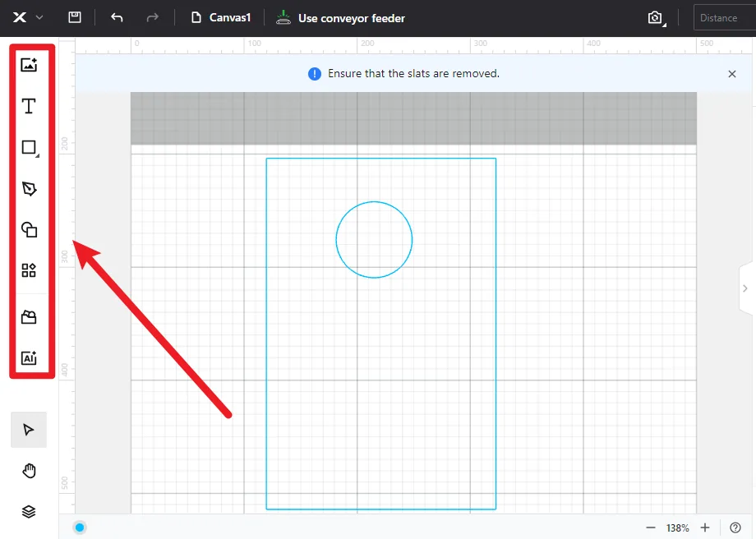Open the help question mark
This screenshot has width=756, height=539.
pos(735,527)
